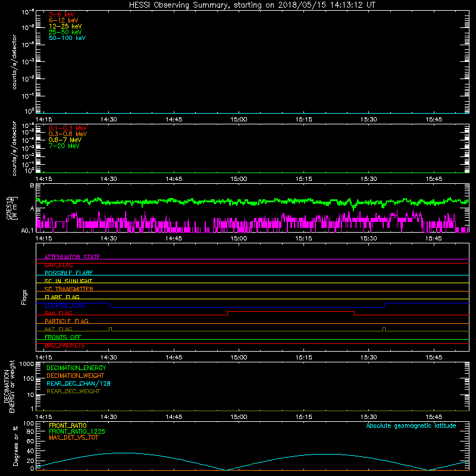Click the DECIMATION_ENERGY legend label
This screenshot has width=476, height=476.
pyautogui.click(x=76, y=368)
